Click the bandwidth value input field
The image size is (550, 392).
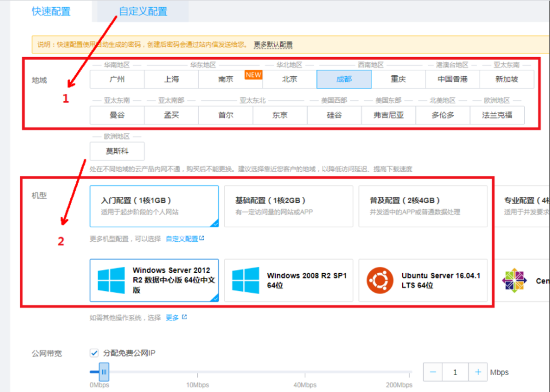coord(455,372)
